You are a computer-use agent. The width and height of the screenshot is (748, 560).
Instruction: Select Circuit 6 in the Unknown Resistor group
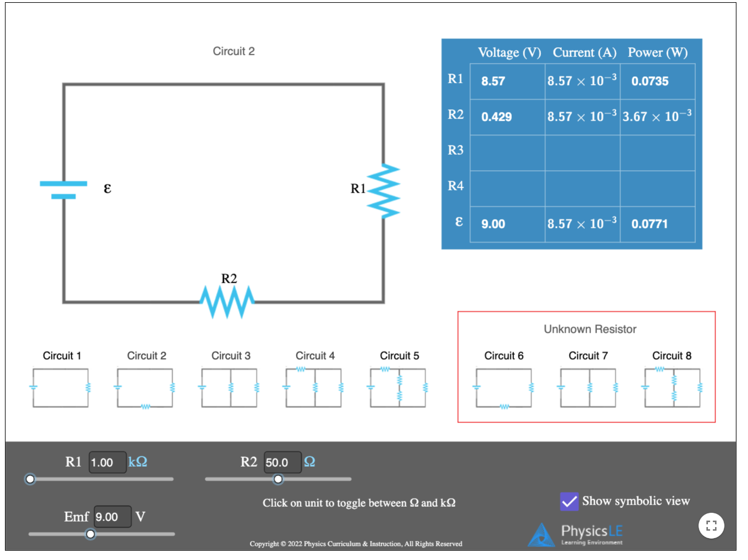click(x=503, y=387)
